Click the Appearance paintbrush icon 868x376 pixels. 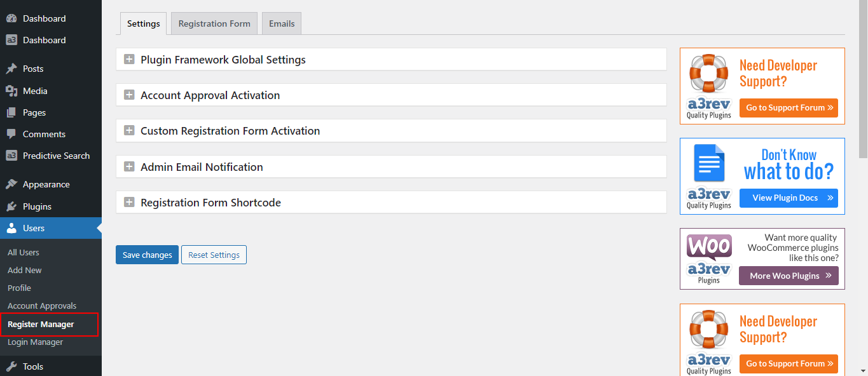[11, 184]
